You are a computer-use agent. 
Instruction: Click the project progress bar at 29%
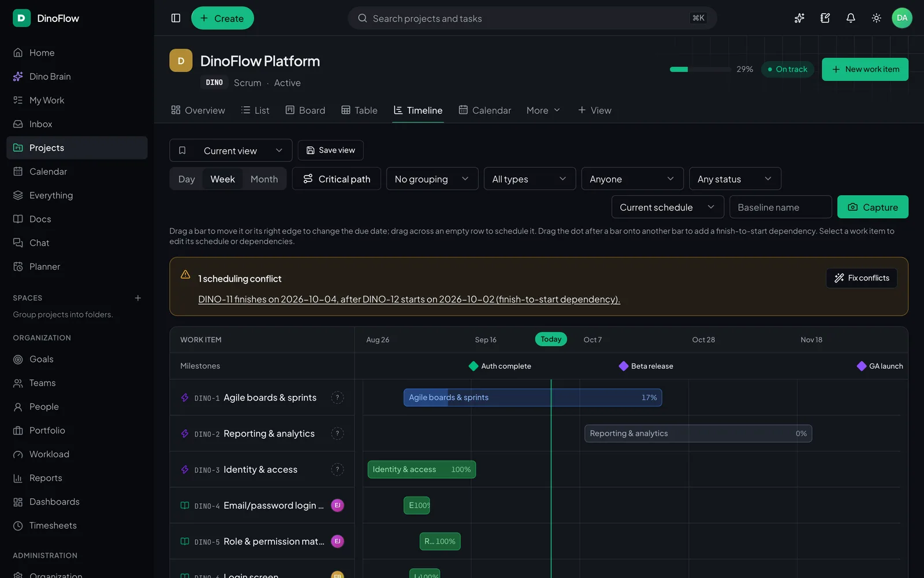[x=701, y=69]
